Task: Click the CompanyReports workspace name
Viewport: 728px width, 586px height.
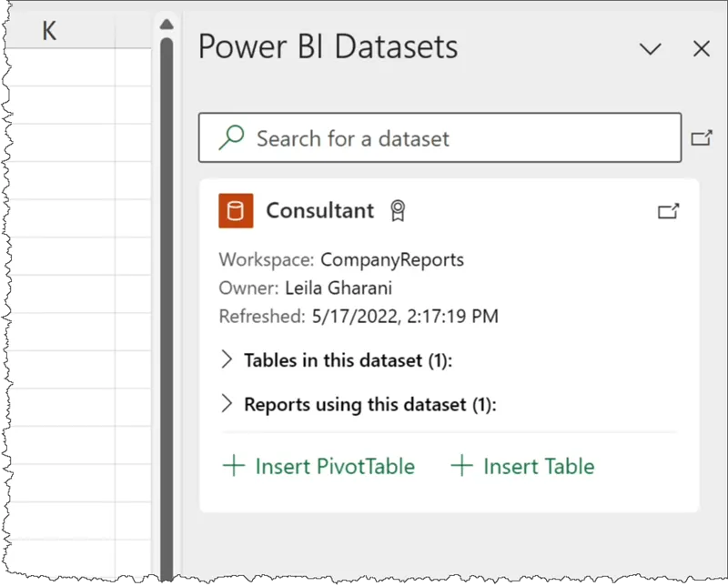Action: (392, 260)
